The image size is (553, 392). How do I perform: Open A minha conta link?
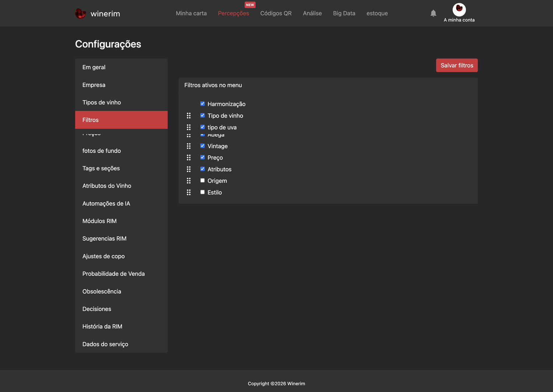(459, 20)
